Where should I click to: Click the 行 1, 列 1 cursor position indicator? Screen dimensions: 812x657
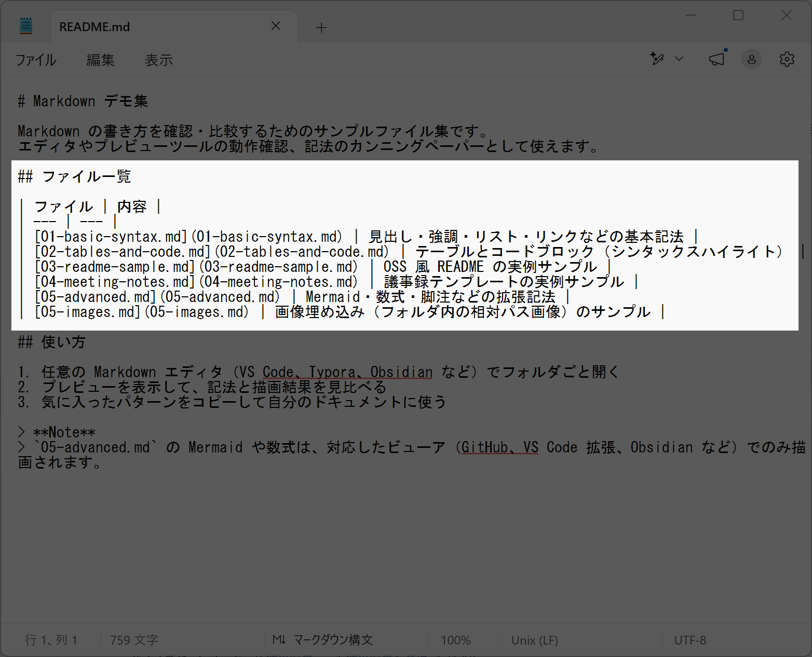pyautogui.click(x=51, y=640)
